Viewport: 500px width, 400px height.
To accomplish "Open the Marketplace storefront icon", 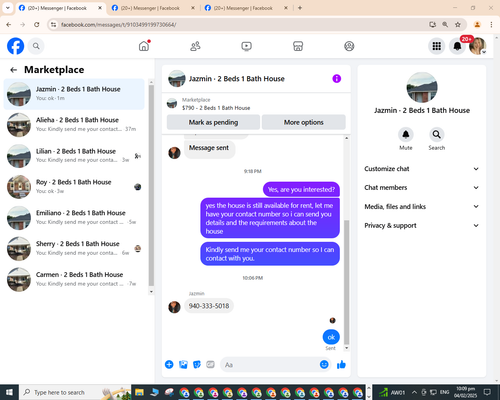I will point(298,46).
